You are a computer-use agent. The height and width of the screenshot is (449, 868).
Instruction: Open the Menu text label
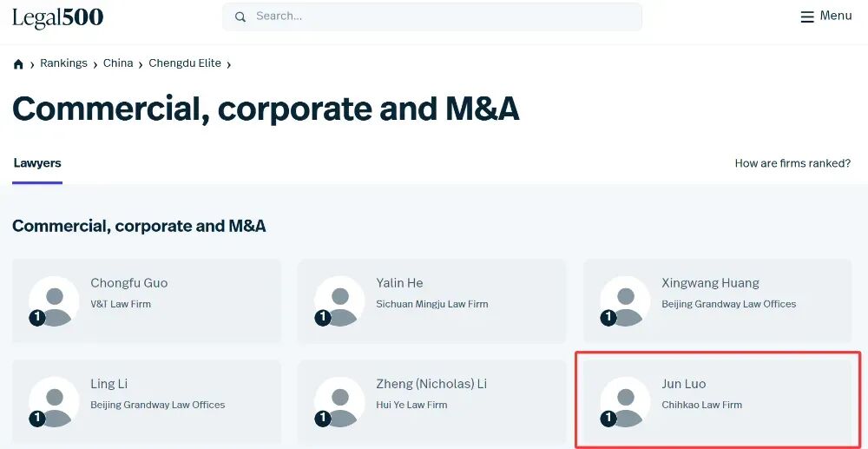[x=836, y=16]
